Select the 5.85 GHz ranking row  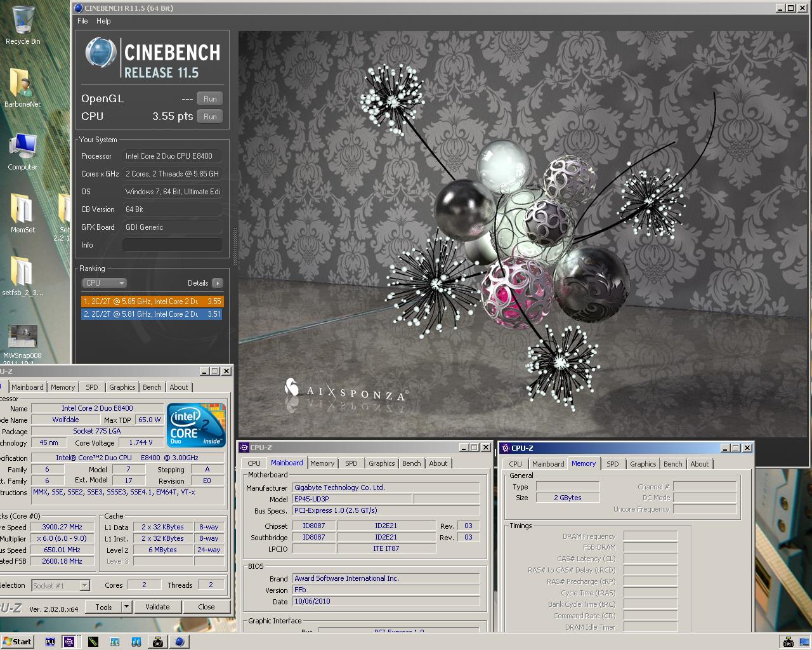click(152, 302)
